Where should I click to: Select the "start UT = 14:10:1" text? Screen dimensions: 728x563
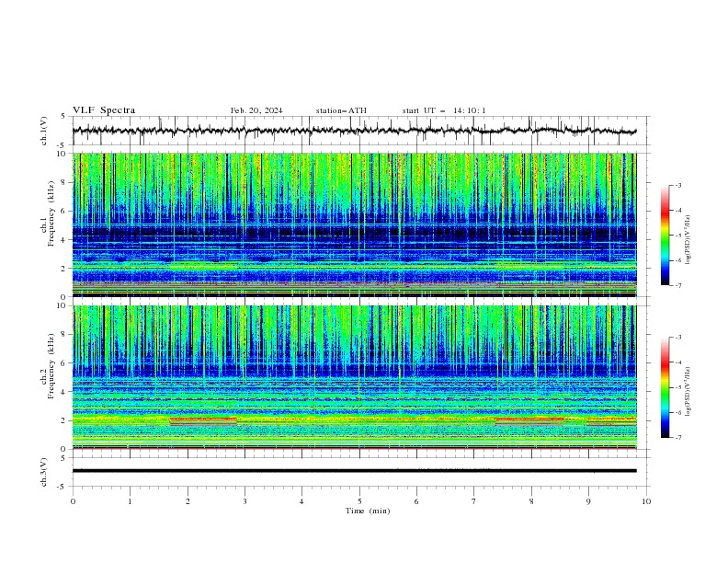coord(444,110)
